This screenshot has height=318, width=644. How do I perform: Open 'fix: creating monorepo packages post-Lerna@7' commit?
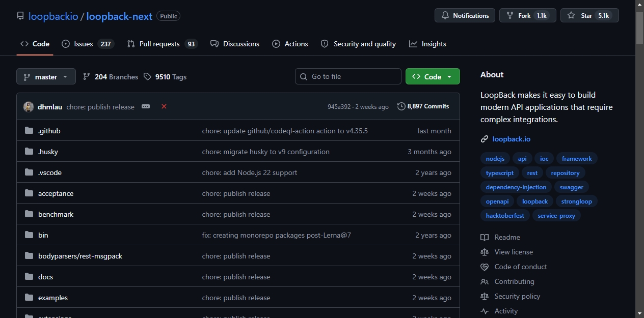277,235
